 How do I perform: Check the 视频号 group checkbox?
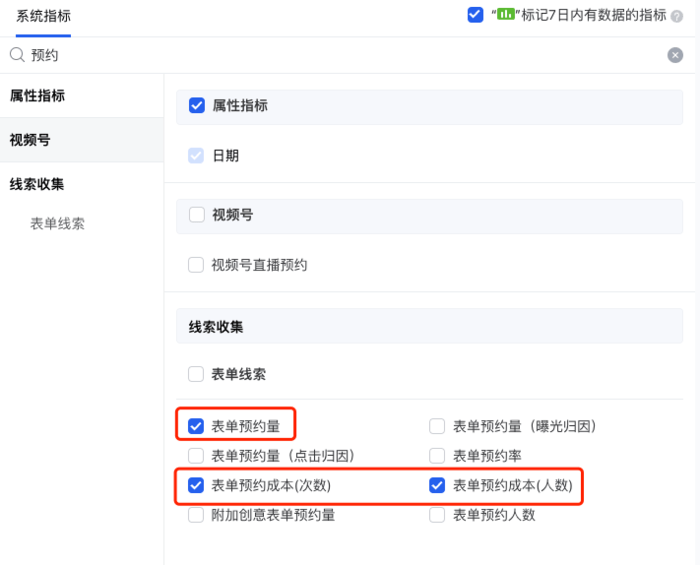[197, 214]
